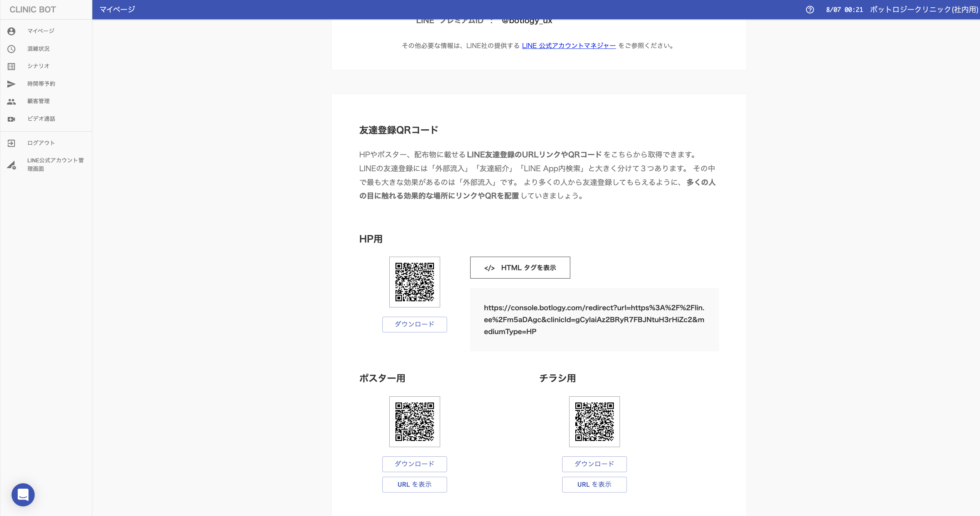Click the clock icon for 混雑状況

[12, 49]
